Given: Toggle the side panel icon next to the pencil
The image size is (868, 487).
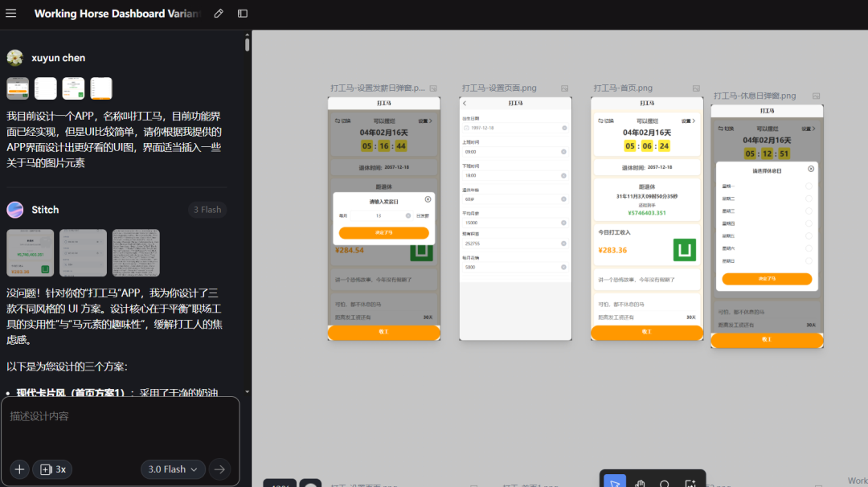Looking at the screenshot, I should click(x=242, y=14).
